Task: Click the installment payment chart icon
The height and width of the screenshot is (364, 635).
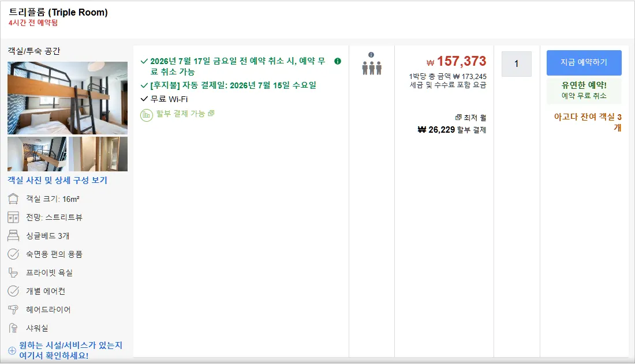Action: (x=146, y=115)
